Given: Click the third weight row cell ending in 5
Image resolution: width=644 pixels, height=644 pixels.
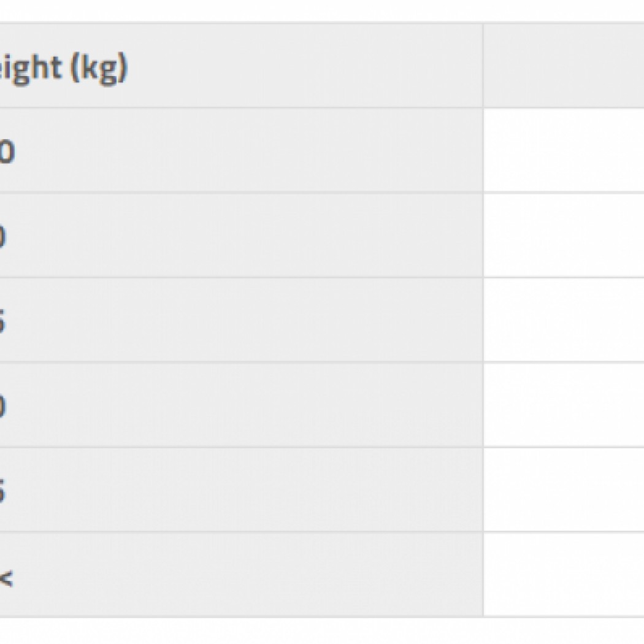Looking at the screenshot, I should coord(239,320).
